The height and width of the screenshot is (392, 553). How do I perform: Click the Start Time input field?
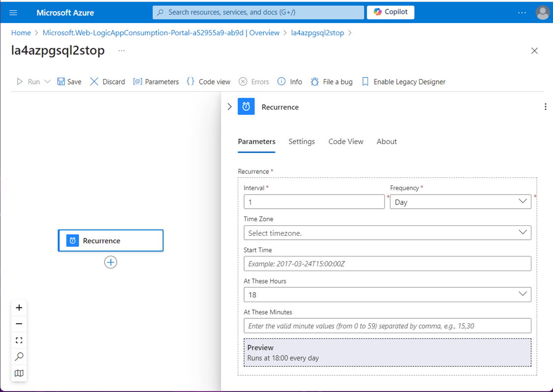click(387, 264)
